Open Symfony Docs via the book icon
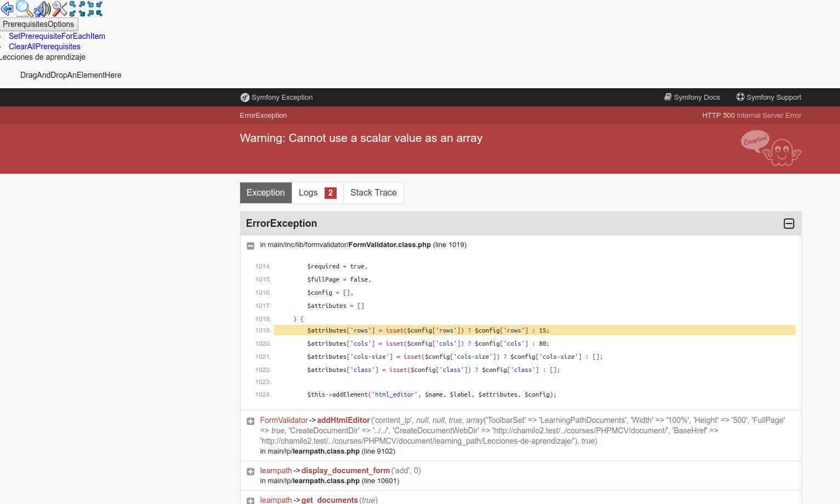This screenshot has height=504, width=840. [692, 97]
